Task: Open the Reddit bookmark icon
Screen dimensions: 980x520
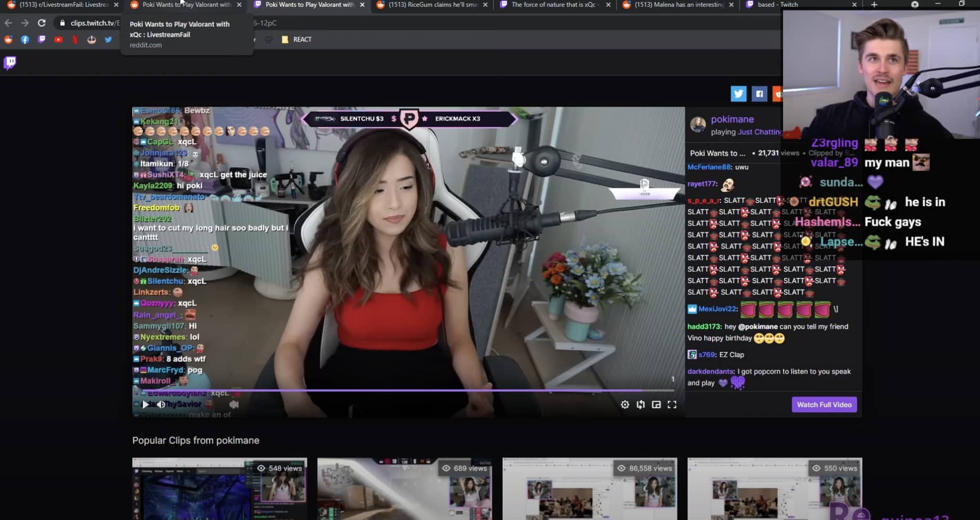Action: click(8, 39)
